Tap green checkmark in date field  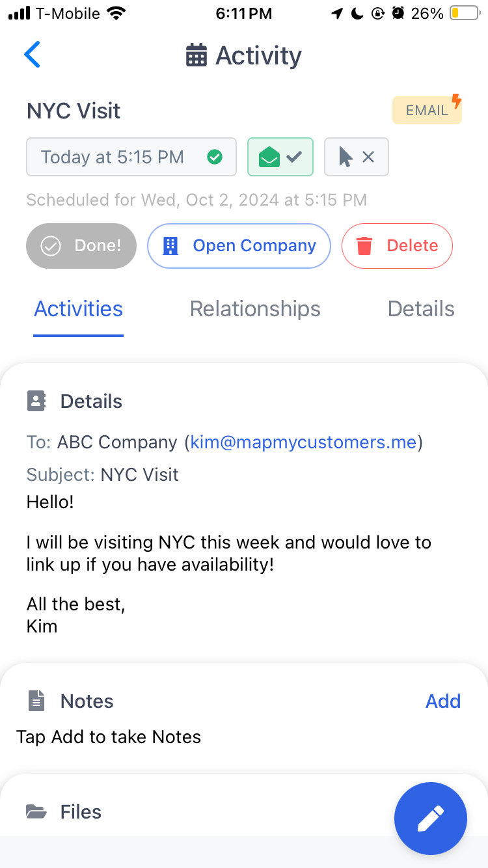click(214, 157)
